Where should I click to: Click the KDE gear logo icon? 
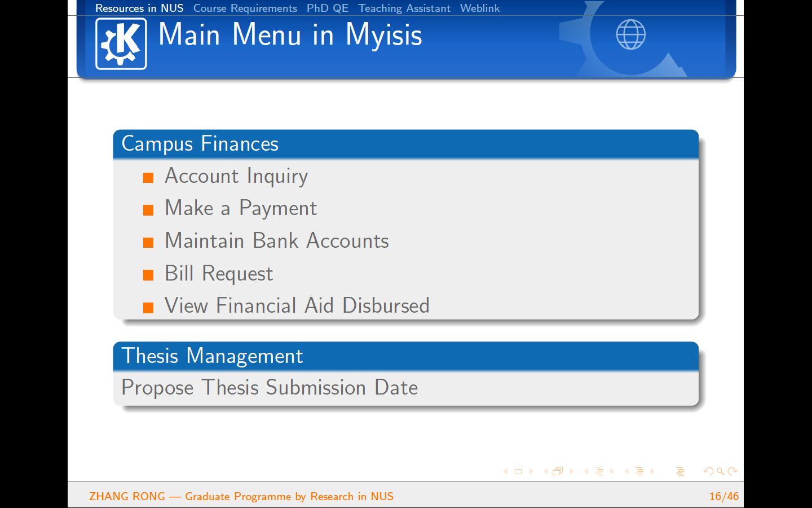[x=121, y=44]
